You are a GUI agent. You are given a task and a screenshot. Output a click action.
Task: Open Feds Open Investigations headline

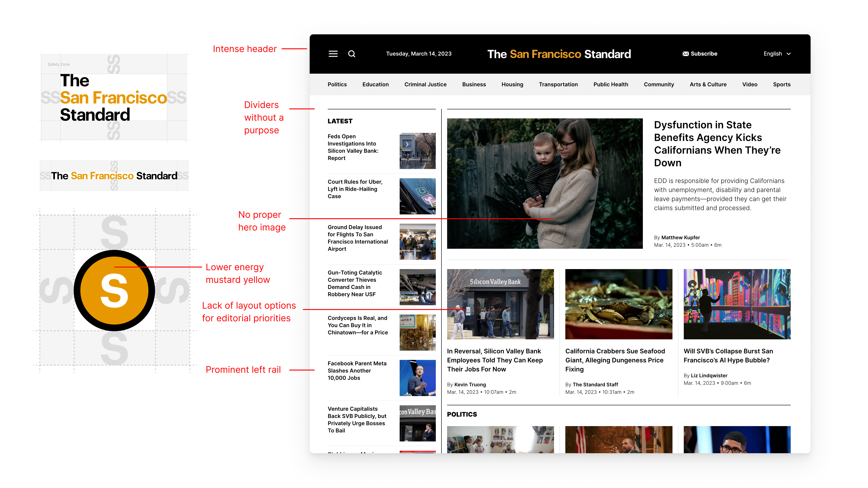point(353,147)
